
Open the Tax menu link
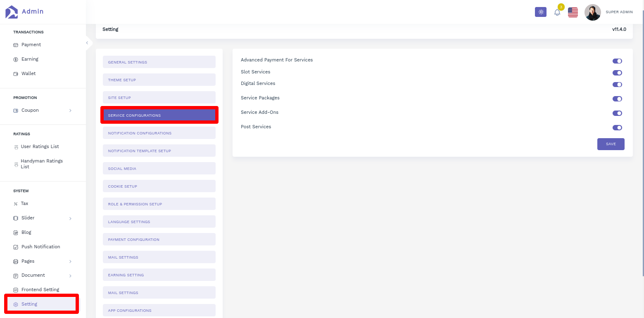pos(24,203)
